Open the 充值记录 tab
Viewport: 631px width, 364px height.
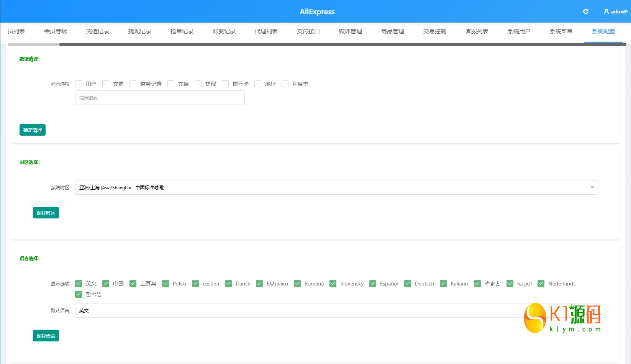coord(98,31)
